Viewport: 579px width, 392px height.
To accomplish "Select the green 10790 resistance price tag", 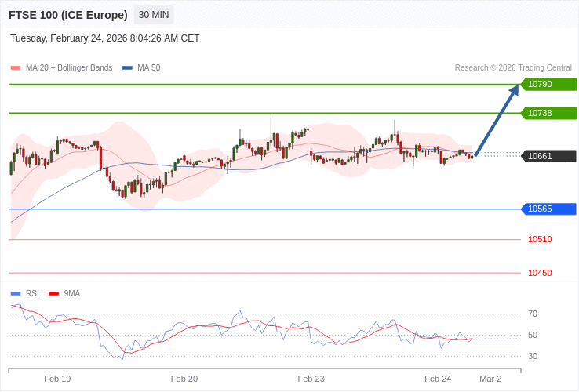I will (x=548, y=84).
